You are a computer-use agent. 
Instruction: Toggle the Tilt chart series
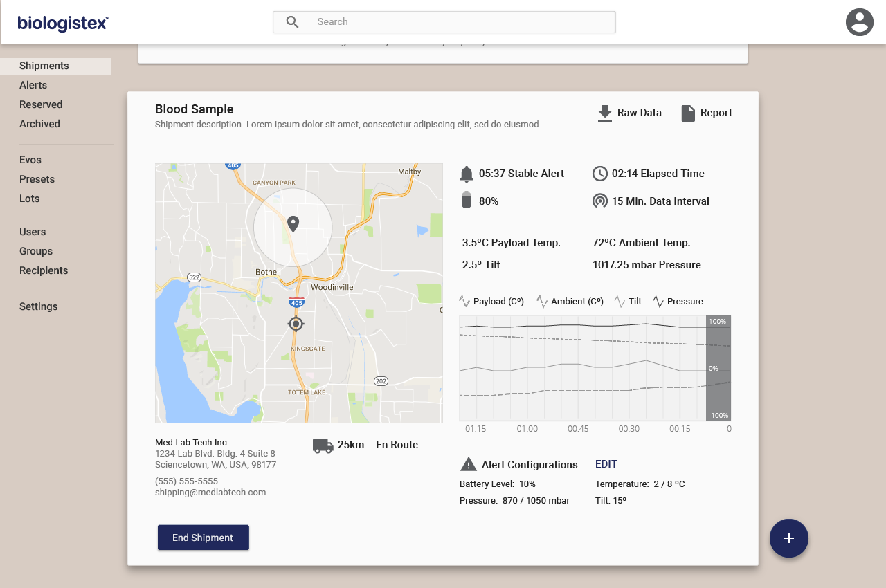point(628,301)
